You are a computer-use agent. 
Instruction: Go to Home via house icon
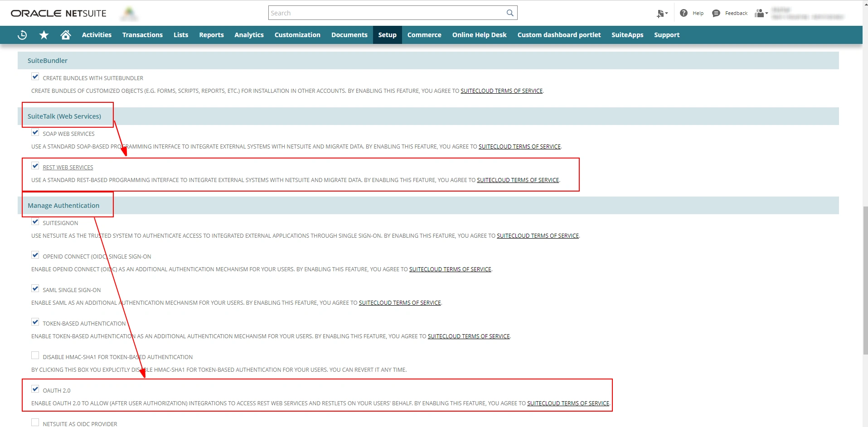tap(66, 35)
